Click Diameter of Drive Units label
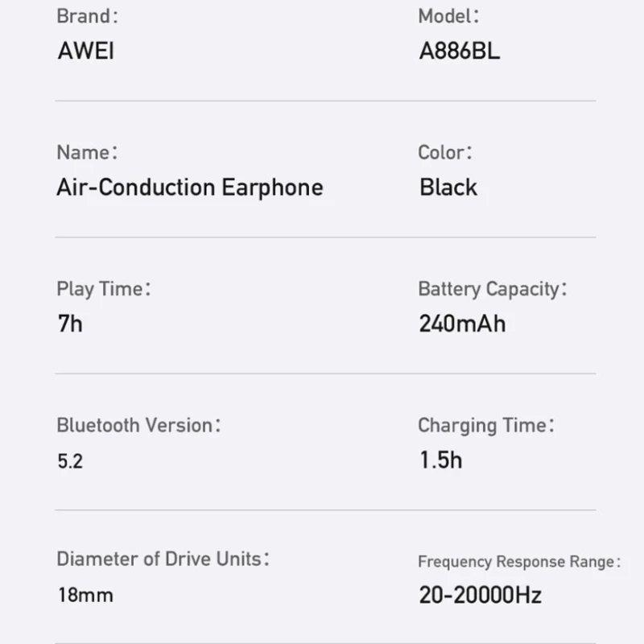Image resolution: width=644 pixels, height=644 pixels. click(x=163, y=559)
